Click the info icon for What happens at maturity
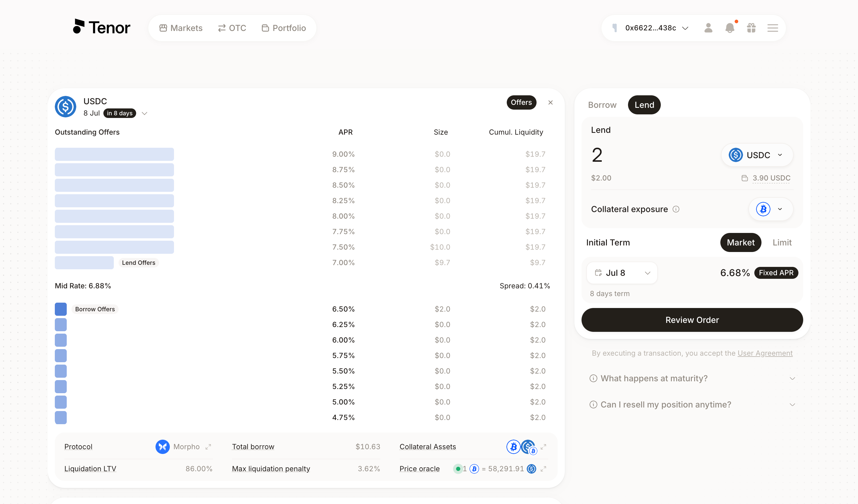The height and width of the screenshot is (504, 858). pos(593,378)
